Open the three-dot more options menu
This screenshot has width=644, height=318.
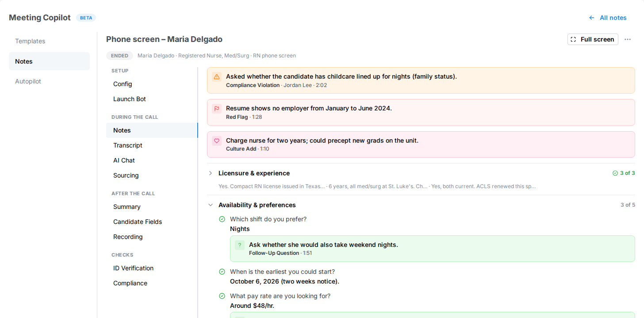click(628, 39)
